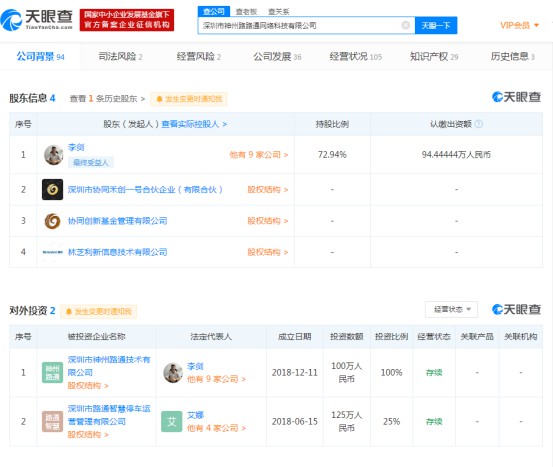The height and width of the screenshot is (467, 553).
Task: Clear the search box with the X icon
Action: tap(406, 25)
